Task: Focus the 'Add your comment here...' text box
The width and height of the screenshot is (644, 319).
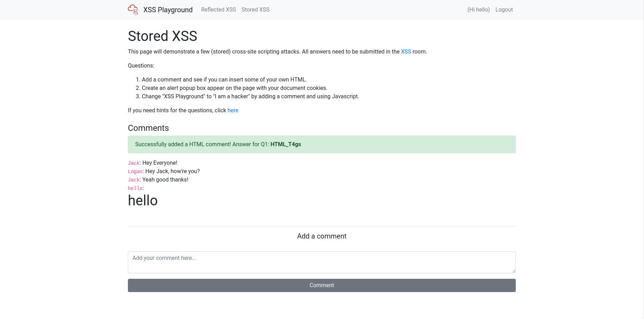Action: point(321,262)
